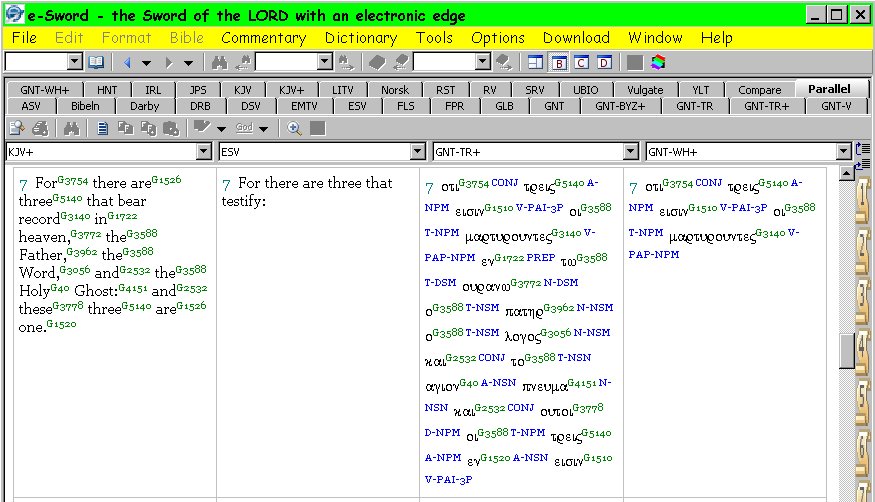Switch to the Parallel tab
The image size is (875, 502).
click(x=829, y=89)
